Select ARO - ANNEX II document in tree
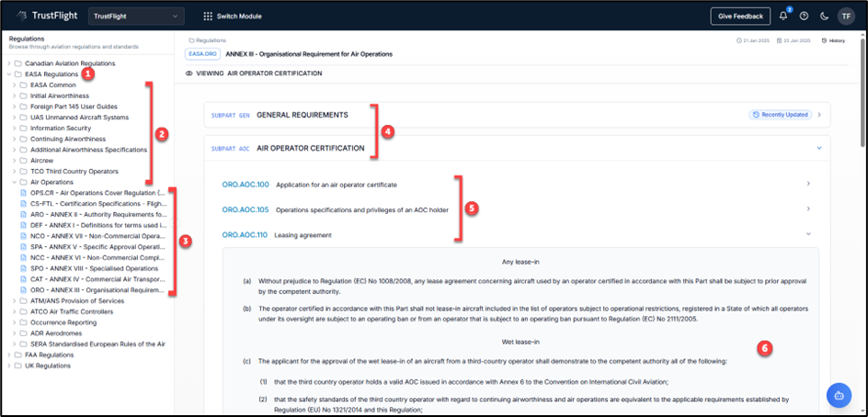This screenshot has height=417, width=868. pyautogui.click(x=96, y=213)
